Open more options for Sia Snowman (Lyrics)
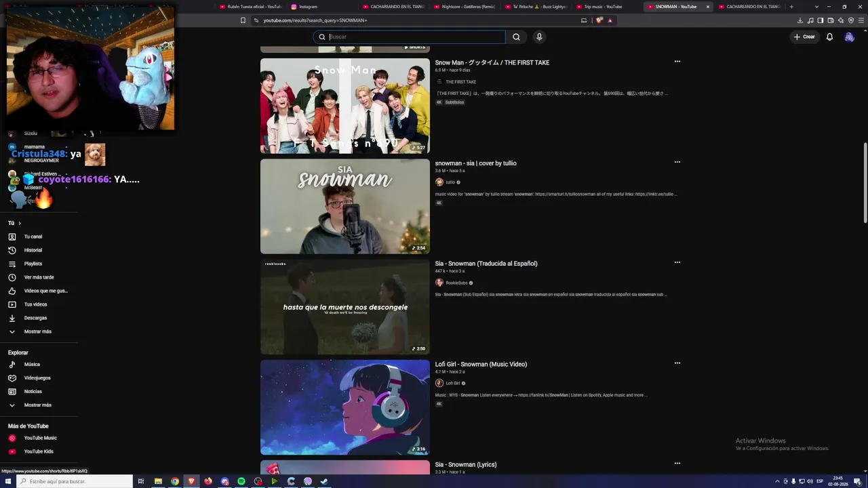Screen dimensions: 868x488 (677, 464)
